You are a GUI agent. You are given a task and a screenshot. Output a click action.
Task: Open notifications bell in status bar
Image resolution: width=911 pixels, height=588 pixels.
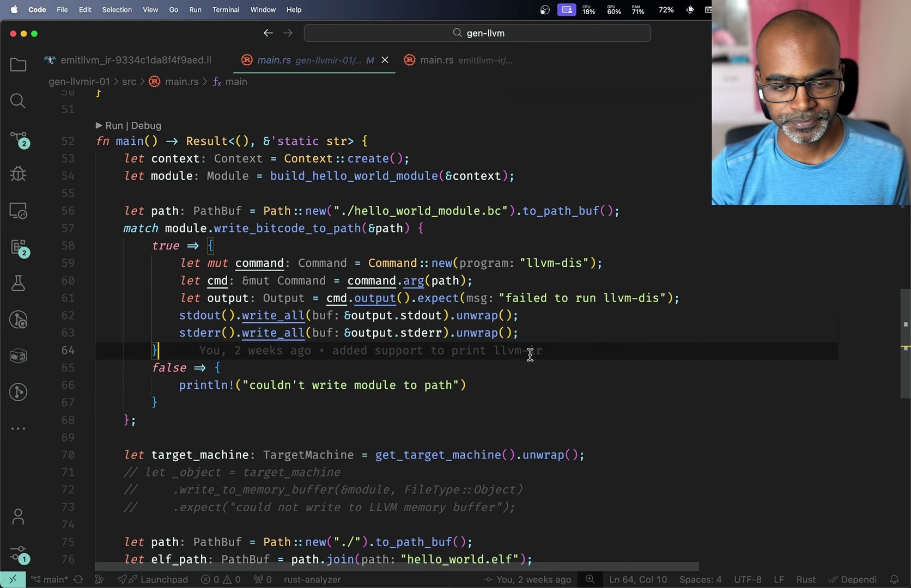click(x=894, y=579)
